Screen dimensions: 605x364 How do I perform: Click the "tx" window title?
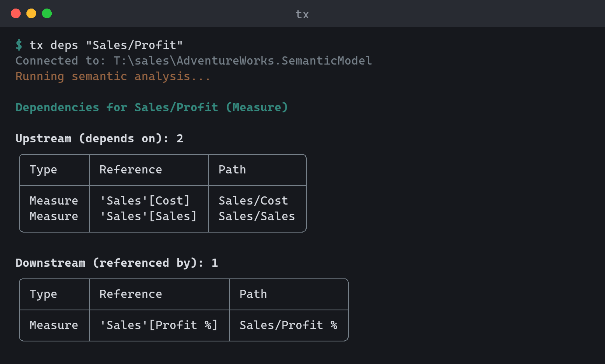coord(302,14)
